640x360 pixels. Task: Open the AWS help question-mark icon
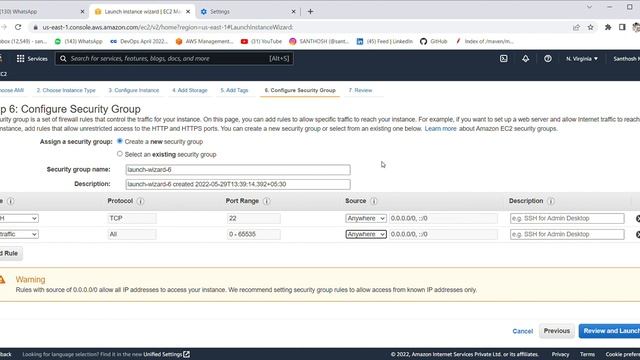click(x=548, y=59)
